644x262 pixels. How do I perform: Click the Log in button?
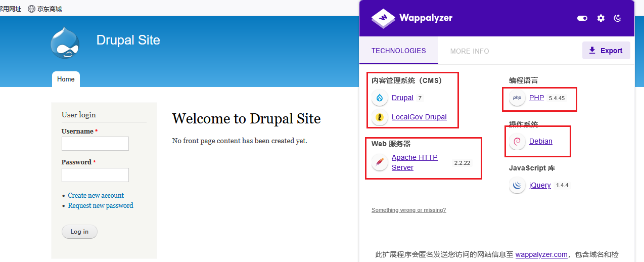tap(79, 232)
